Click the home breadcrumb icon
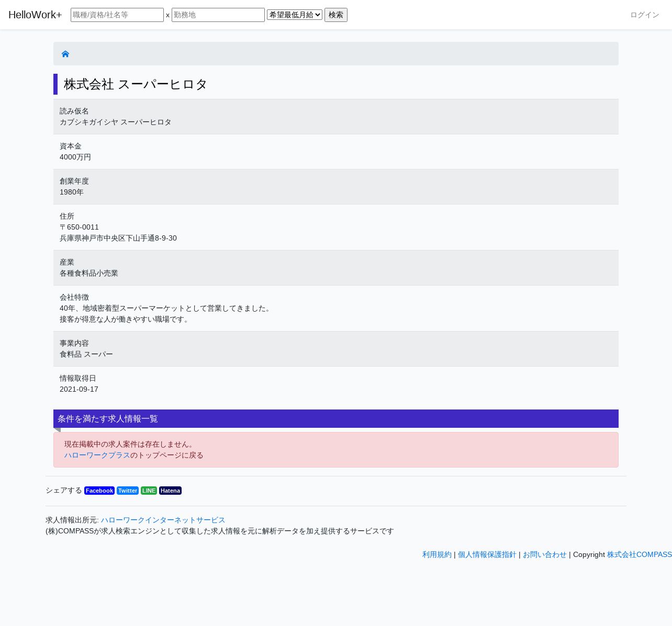Viewport: 672px width, 626px height. point(65,54)
